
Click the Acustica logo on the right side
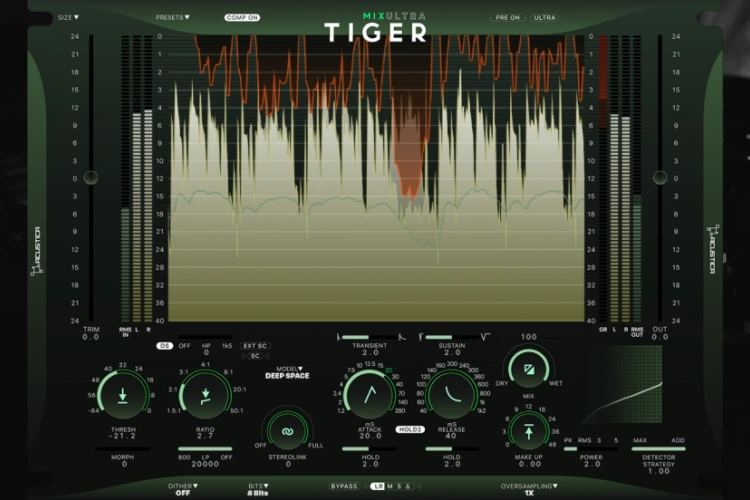coord(713,249)
